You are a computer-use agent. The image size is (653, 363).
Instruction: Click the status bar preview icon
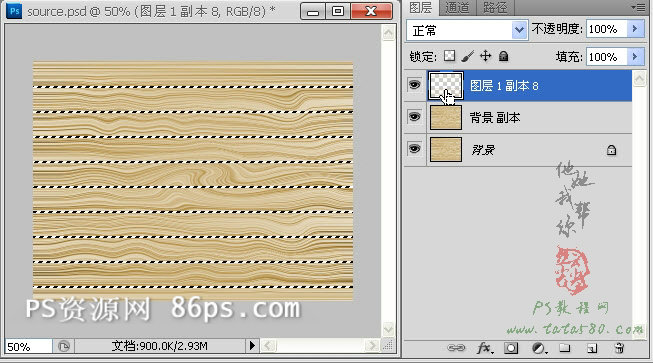[64, 346]
